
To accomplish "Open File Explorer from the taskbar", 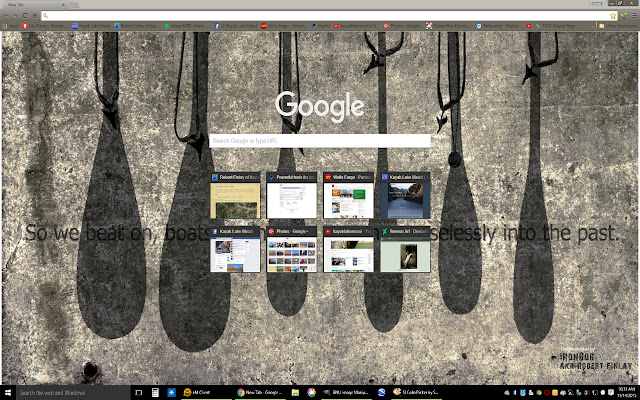I will (295, 393).
